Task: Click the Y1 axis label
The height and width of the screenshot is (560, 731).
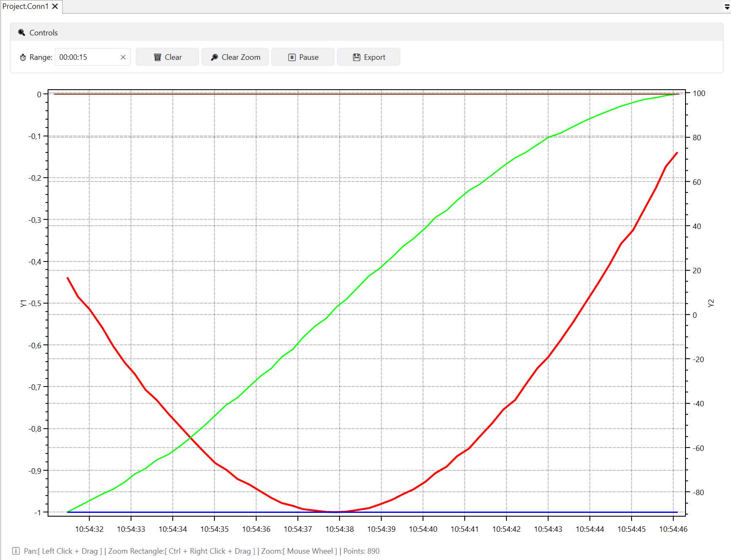Action: coord(23,303)
